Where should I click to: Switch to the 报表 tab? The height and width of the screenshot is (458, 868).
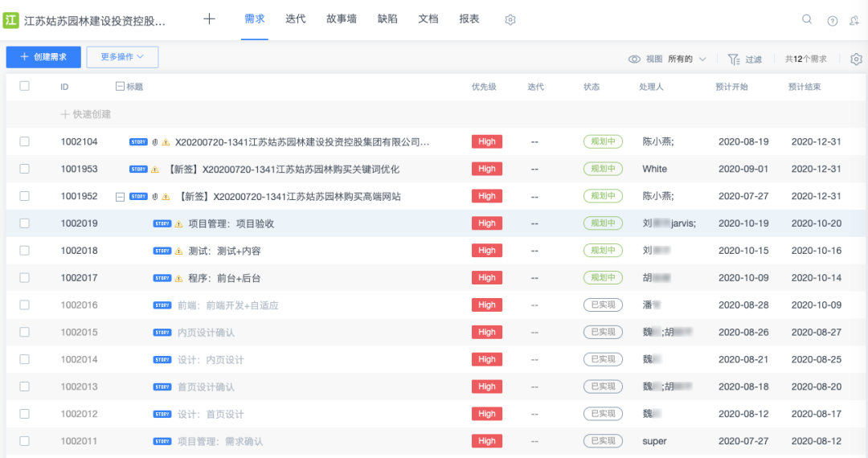click(x=469, y=19)
